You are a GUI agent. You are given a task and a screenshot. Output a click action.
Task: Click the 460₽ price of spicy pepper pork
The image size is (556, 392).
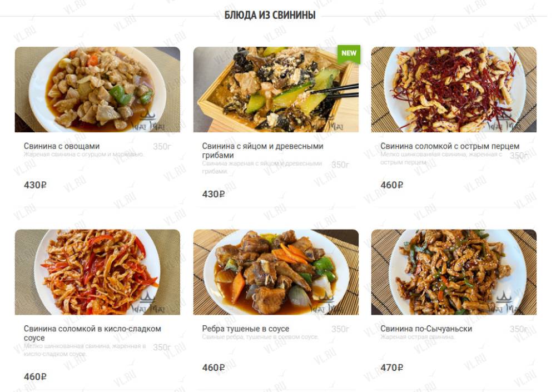pyautogui.click(x=392, y=185)
